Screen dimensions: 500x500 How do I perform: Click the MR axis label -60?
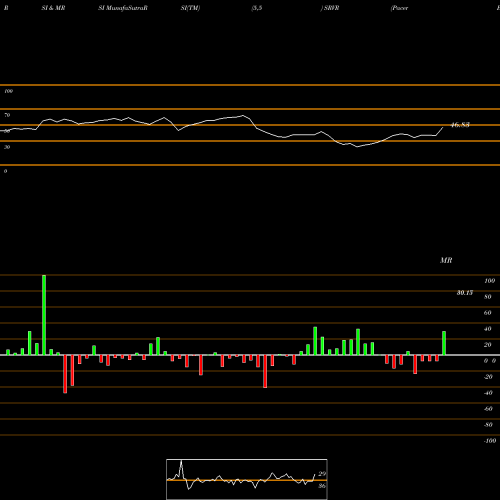coord(488,409)
